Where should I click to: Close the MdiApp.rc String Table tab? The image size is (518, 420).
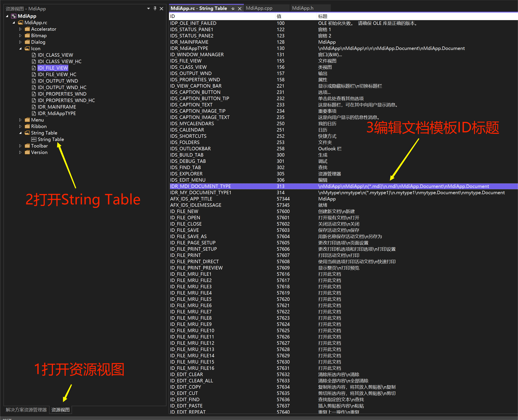(x=240, y=8)
